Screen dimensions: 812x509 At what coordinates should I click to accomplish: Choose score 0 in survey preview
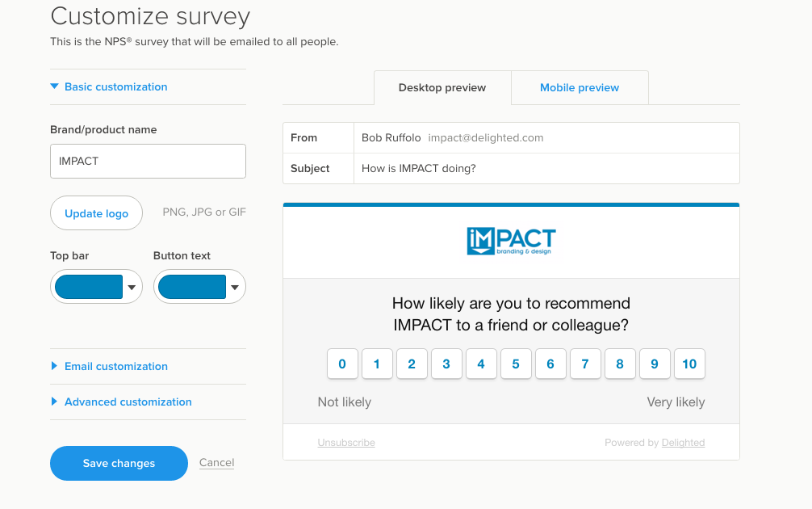tap(342, 364)
